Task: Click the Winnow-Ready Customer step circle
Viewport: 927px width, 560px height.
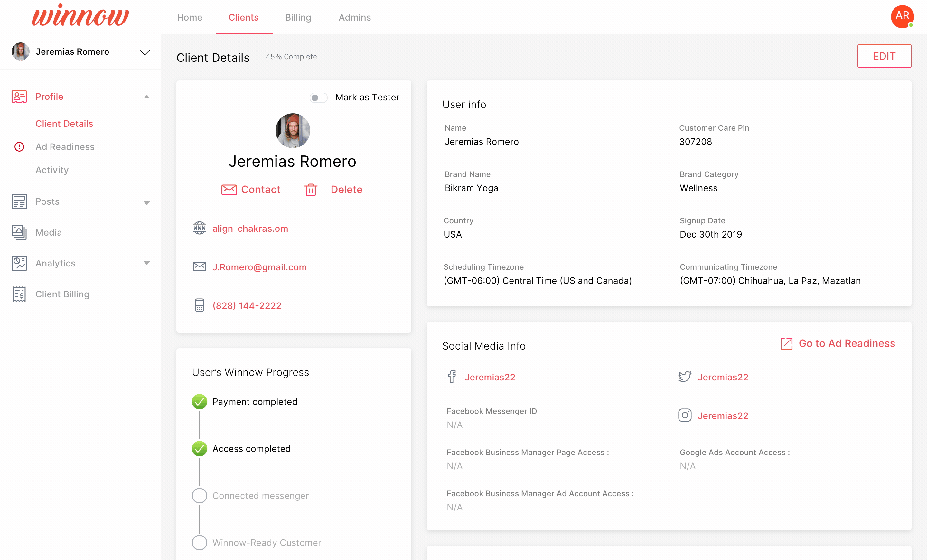Action: pos(199,542)
